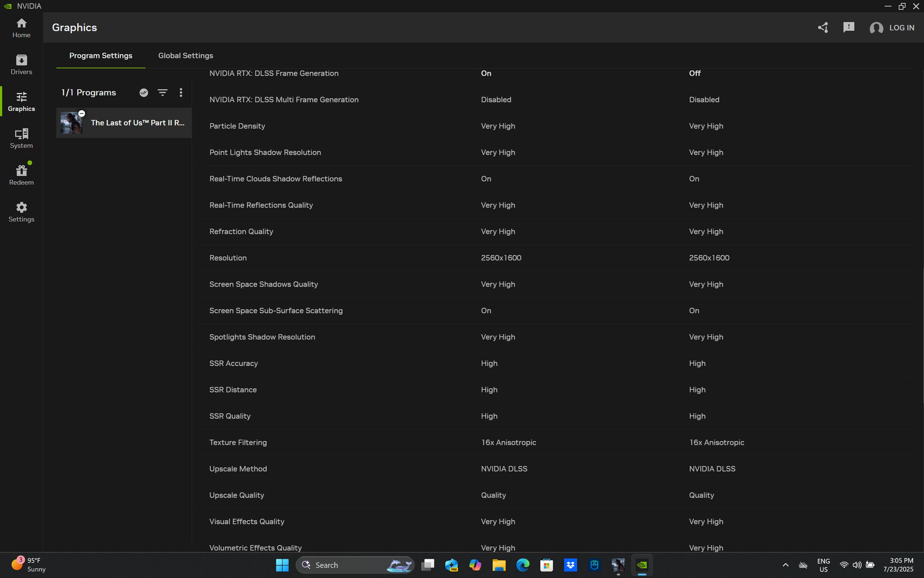Image resolution: width=924 pixels, height=578 pixels.
Task: Click Screen Space Sub-Surface Scattering label
Action: pos(276,311)
